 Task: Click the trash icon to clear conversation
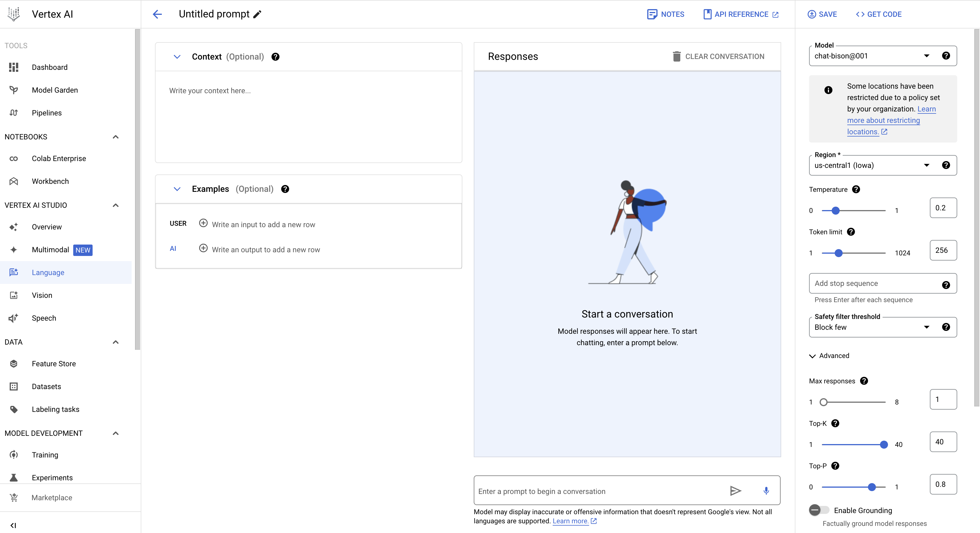tap(676, 56)
